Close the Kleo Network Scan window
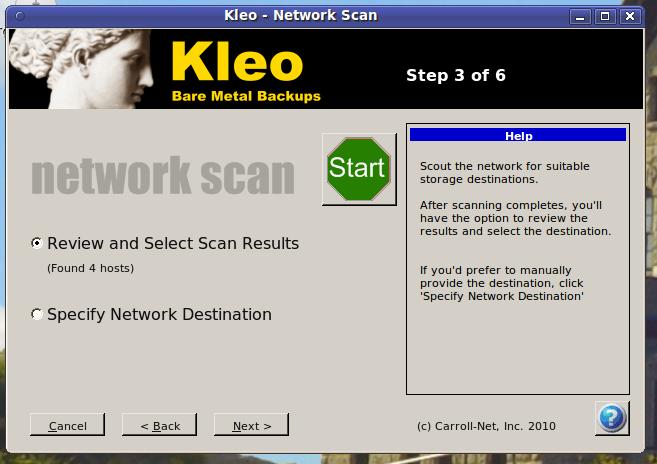Image resolution: width=657 pixels, height=464 pixels. tap(629, 16)
